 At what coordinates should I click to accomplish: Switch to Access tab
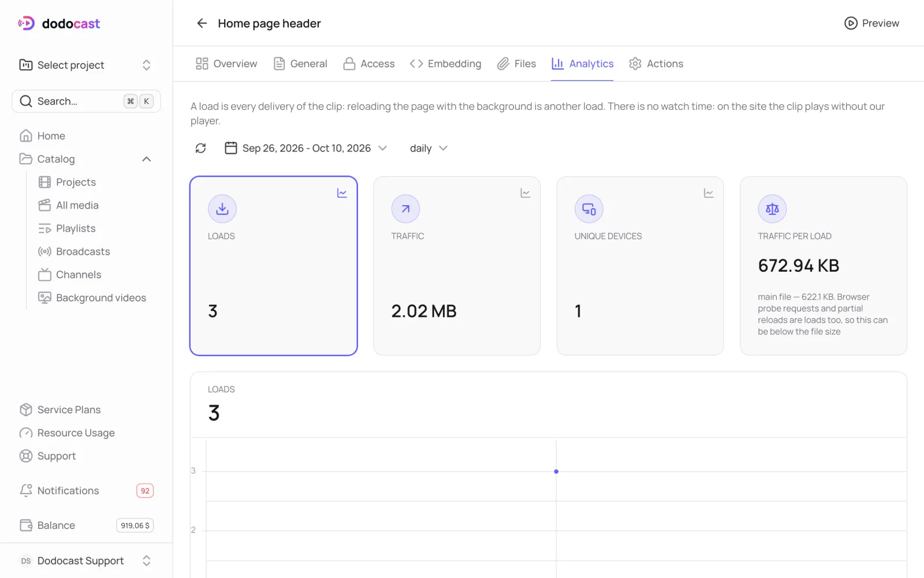pos(369,64)
